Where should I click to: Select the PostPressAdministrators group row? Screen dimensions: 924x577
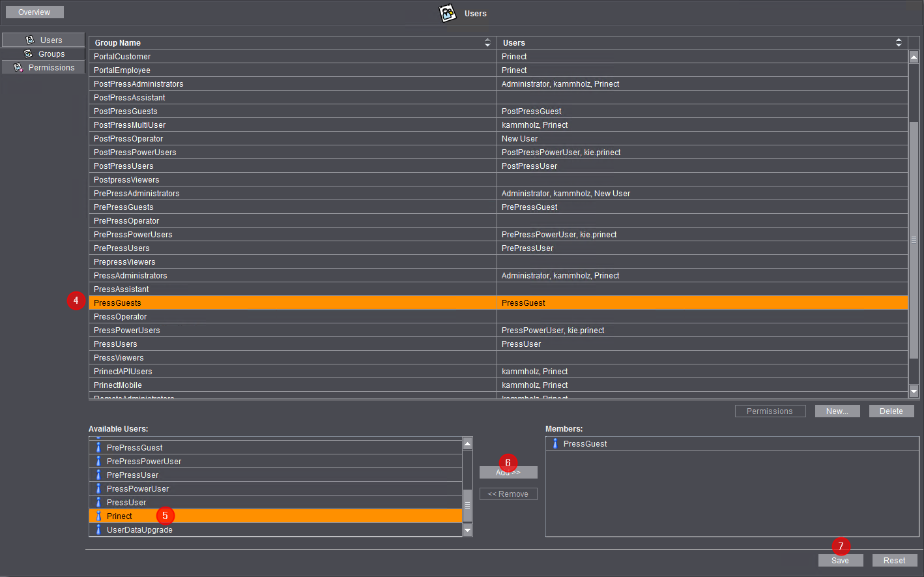[498, 83]
